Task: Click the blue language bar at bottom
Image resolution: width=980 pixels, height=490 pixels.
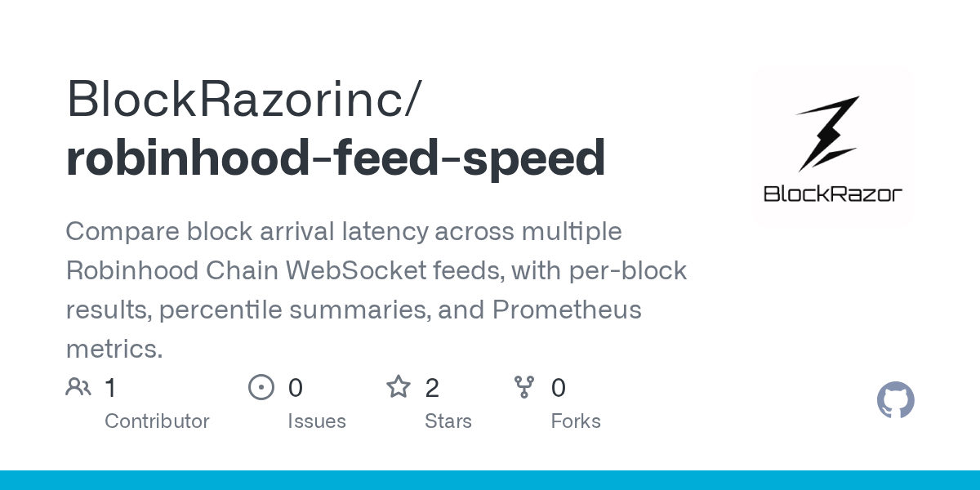Action: tap(490, 480)
